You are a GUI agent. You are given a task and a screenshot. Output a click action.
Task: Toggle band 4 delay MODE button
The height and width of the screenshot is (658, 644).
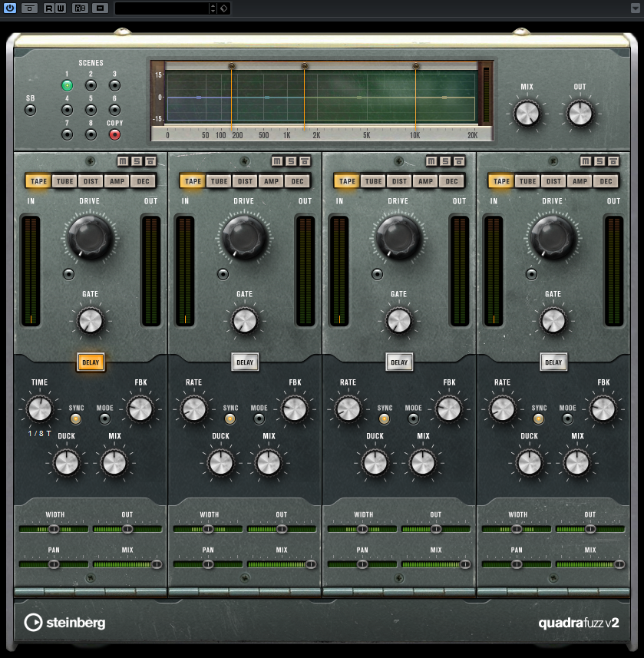point(567,418)
